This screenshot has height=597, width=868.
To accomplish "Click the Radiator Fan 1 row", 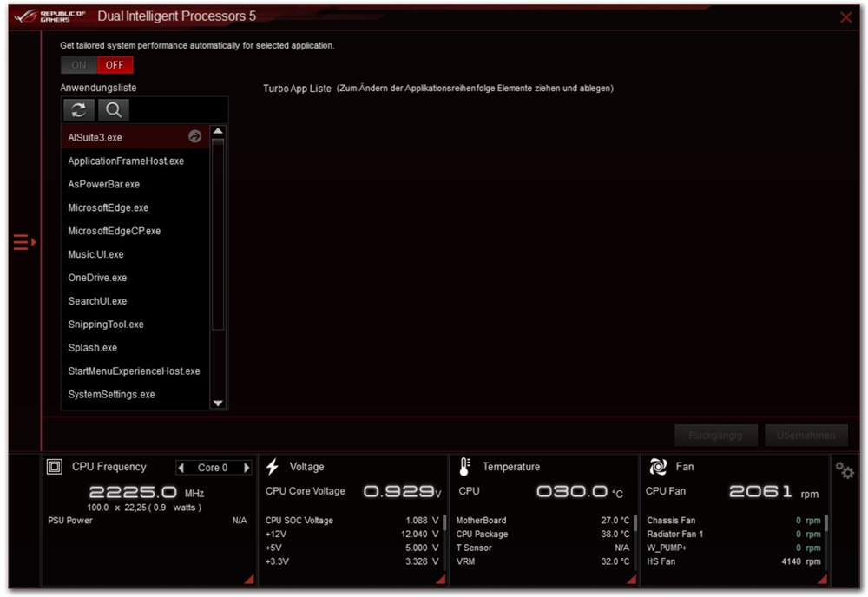I will 734,534.
